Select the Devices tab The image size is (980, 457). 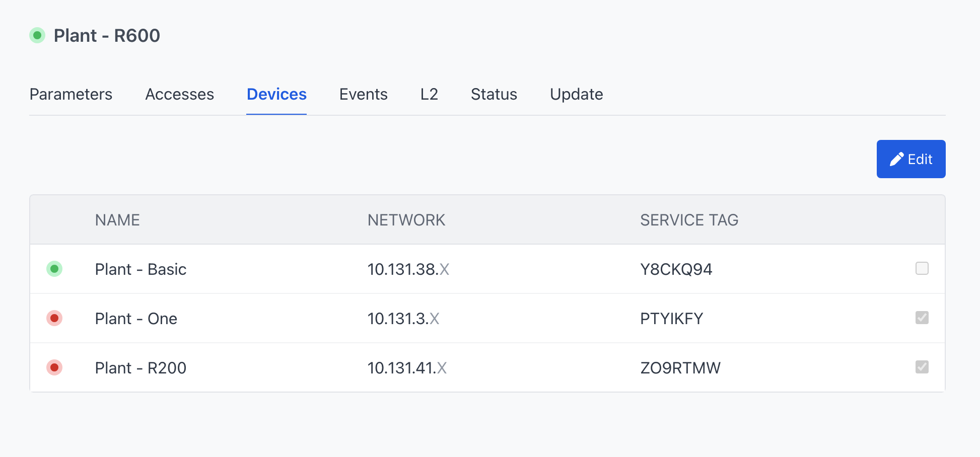(276, 94)
